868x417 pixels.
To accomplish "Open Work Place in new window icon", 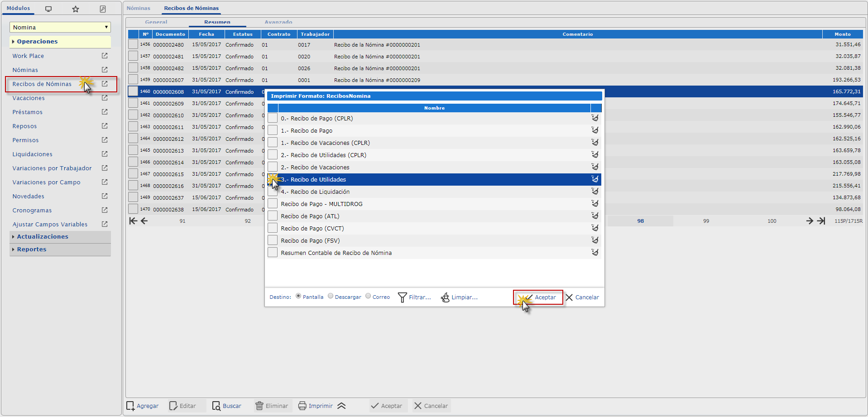I will (105, 56).
